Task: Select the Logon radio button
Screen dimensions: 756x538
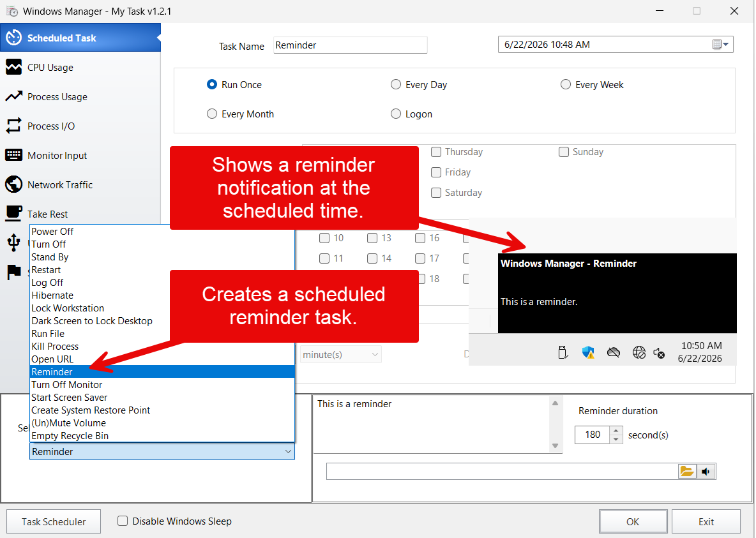Action: [396, 114]
